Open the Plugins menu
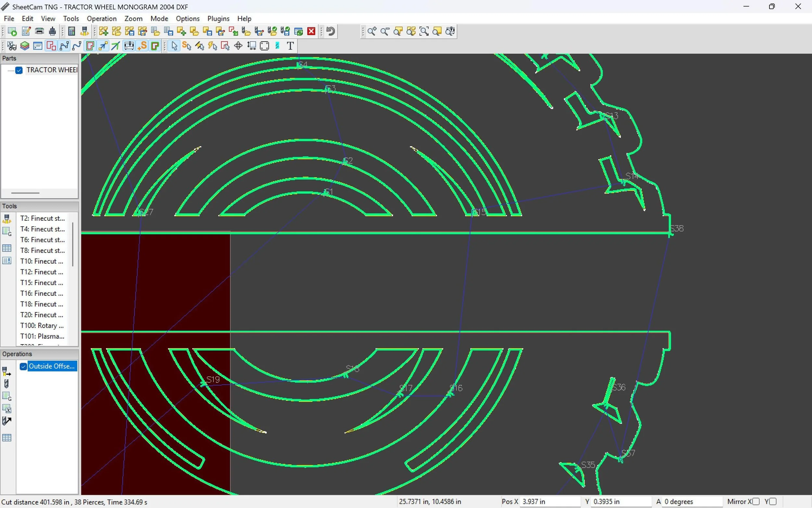 pyautogui.click(x=218, y=19)
